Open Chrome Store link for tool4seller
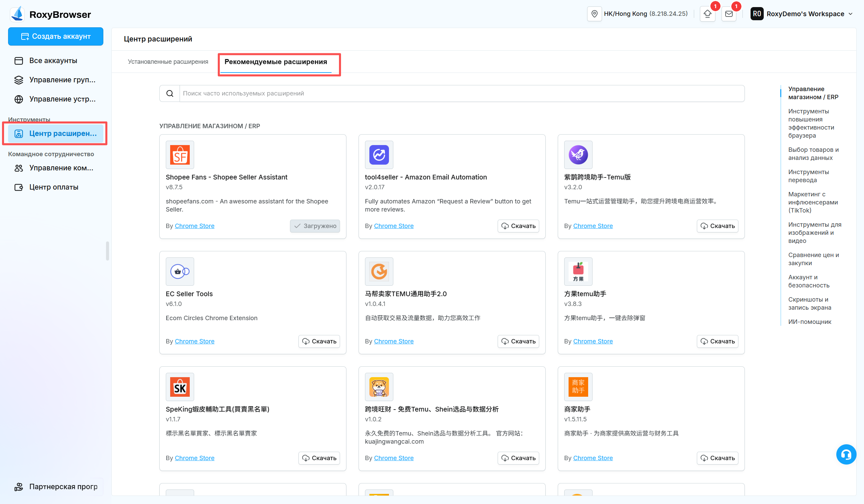 click(394, 226)
